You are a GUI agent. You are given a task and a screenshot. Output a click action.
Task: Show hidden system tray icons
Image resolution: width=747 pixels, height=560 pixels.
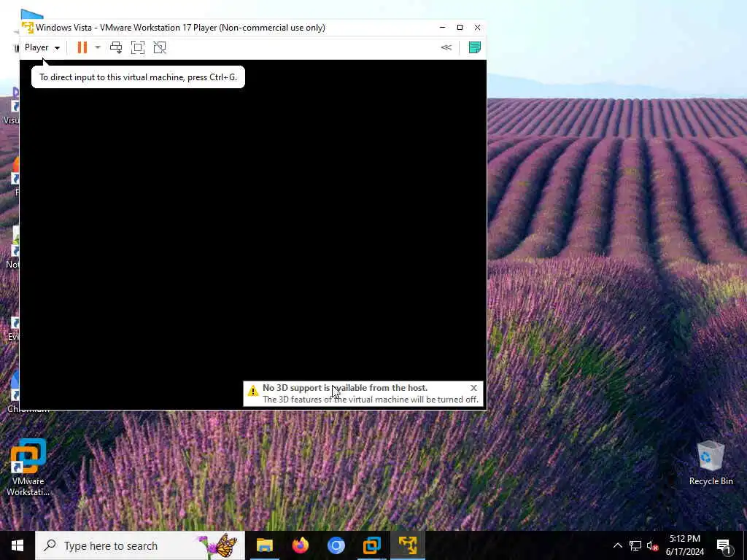coord(617,545)
